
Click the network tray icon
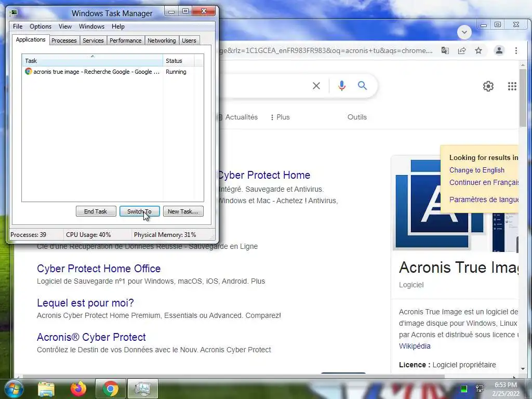[480, 389]
